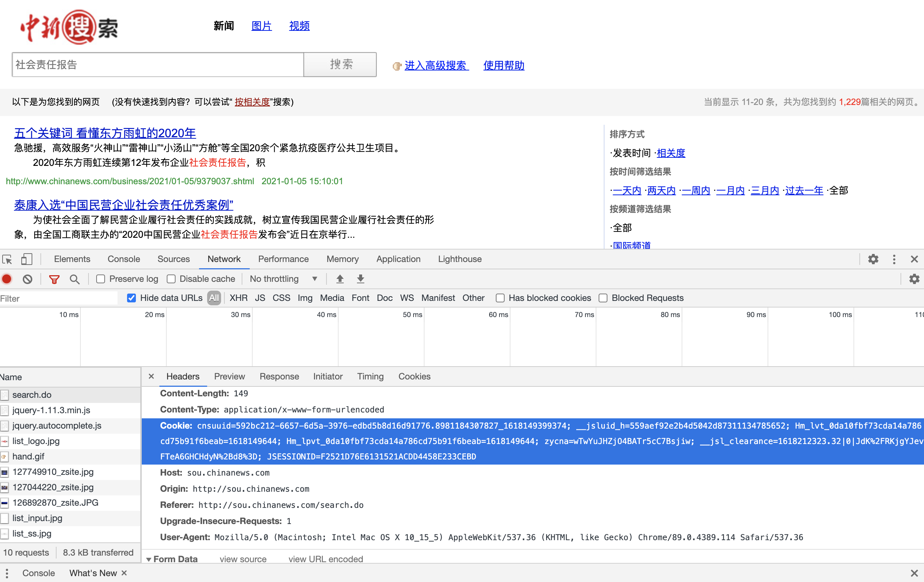
Task: Switch to the Performance panel
Action: (x=283, y=259)
